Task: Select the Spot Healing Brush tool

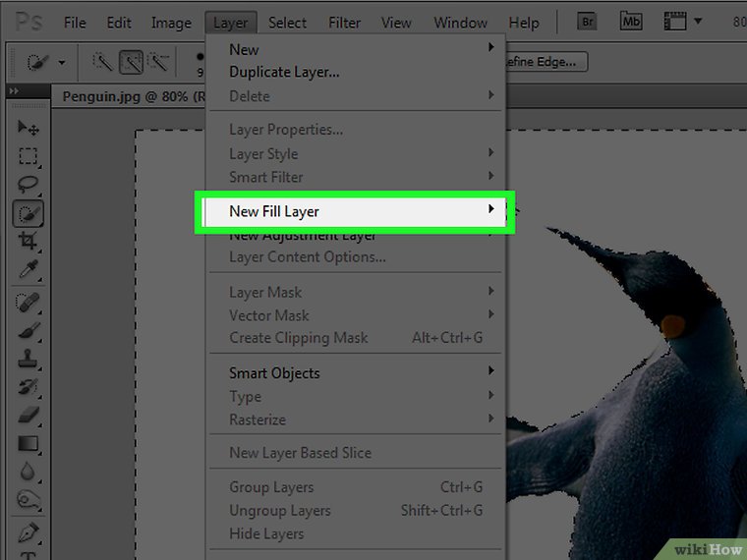Action: 29,303
